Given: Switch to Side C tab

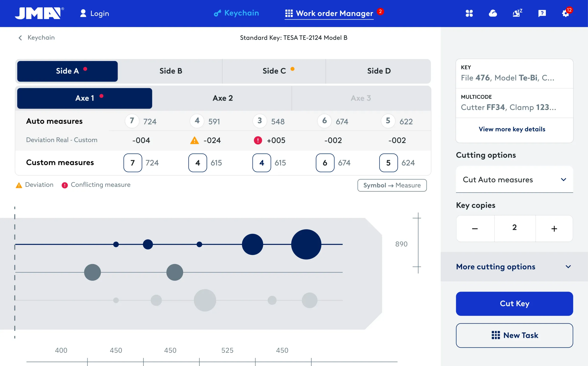Looking at the screenshot, I should coord(274,71).
